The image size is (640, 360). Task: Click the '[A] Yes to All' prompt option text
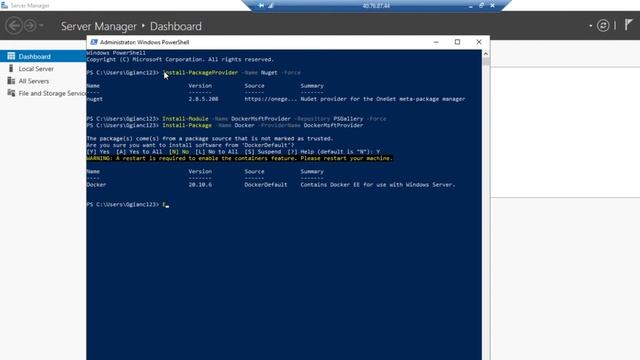pos(139,151)
